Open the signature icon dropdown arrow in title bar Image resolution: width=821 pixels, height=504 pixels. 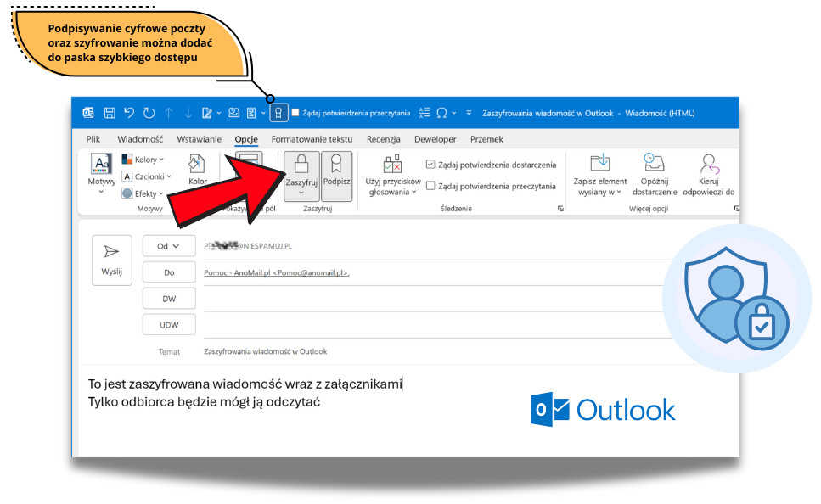pos(219,113)
